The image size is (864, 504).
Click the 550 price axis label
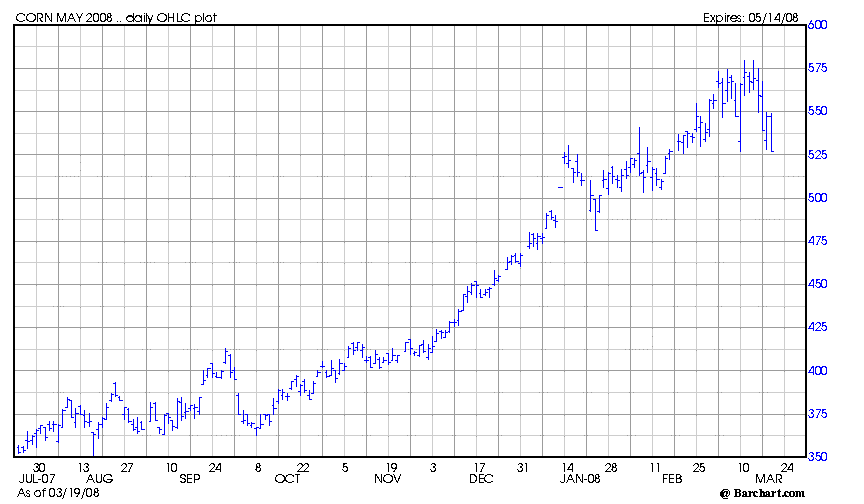[x=818, y=111]
